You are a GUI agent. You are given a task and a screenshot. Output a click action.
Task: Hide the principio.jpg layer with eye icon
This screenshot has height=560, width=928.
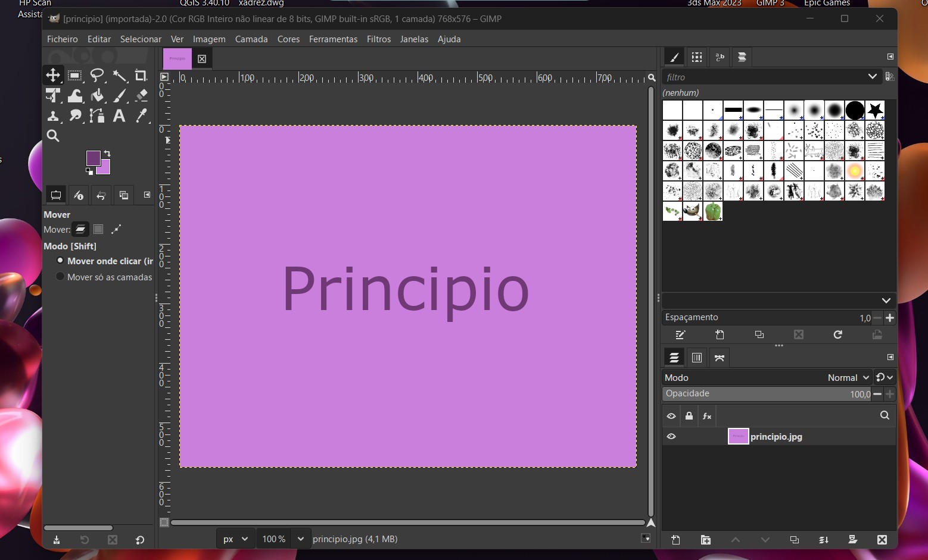coord(671,437)
